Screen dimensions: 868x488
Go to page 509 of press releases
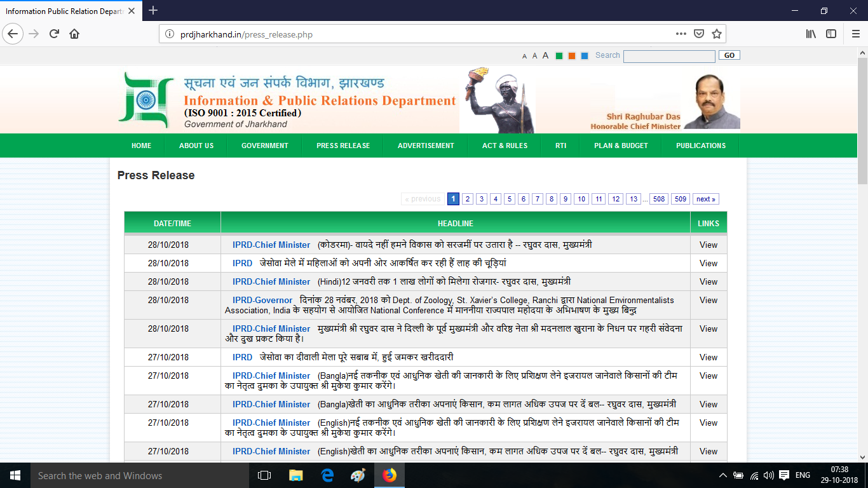pyautogui.click(x=681, y=199)
